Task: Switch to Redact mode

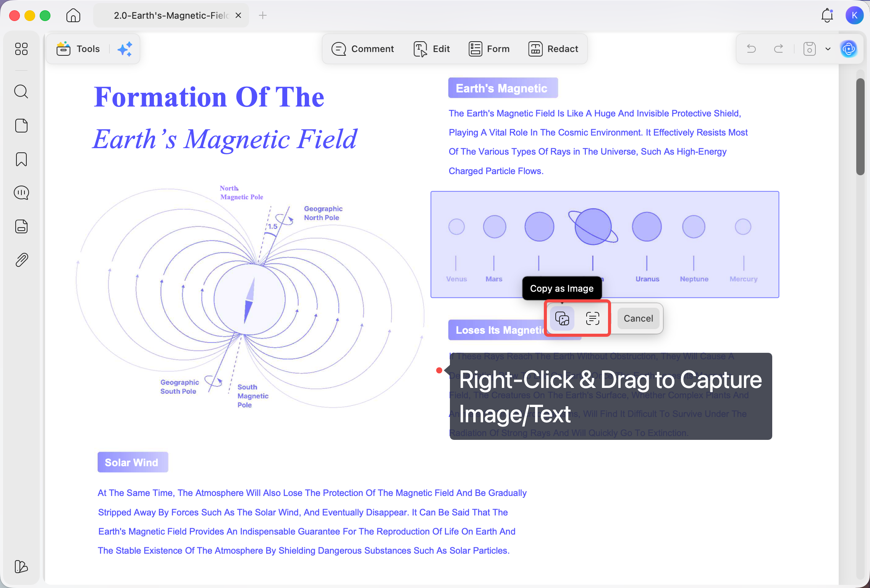Action: [x=553, y=49]
